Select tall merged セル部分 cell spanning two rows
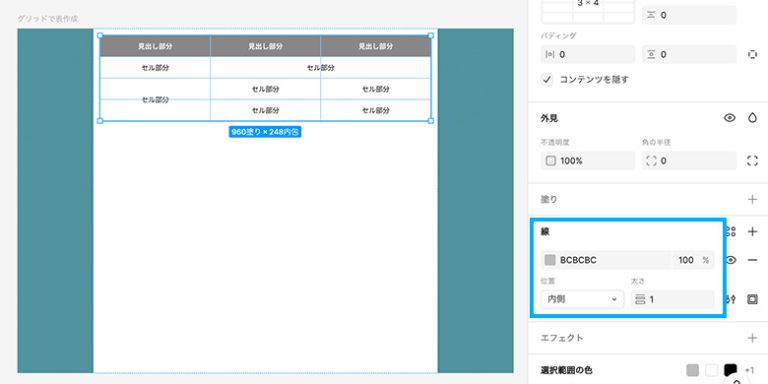Screen dimensions: 768x384 (x=155, y=99)
